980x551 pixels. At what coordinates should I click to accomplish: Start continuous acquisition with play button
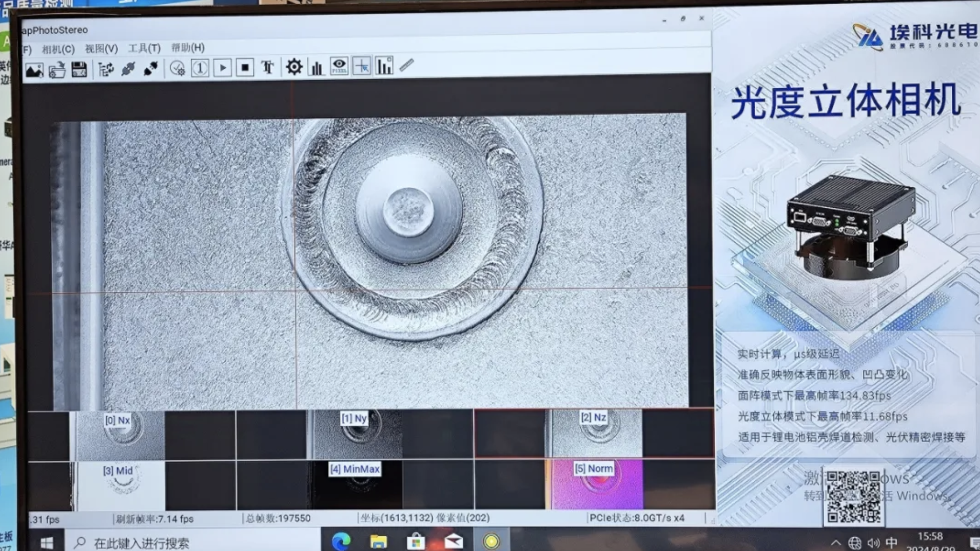coord(222,68)
